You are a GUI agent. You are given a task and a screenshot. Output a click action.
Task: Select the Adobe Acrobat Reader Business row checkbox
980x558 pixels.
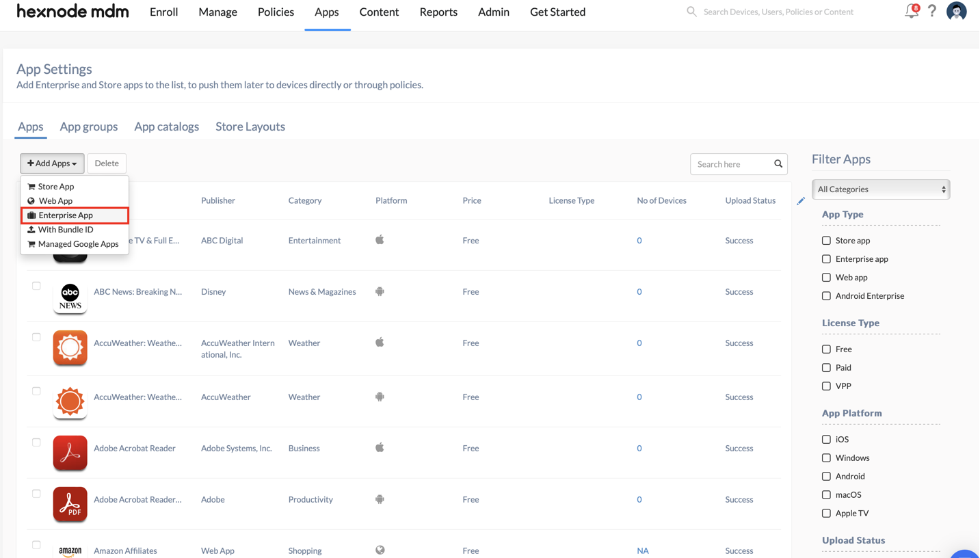pos(36,442)
